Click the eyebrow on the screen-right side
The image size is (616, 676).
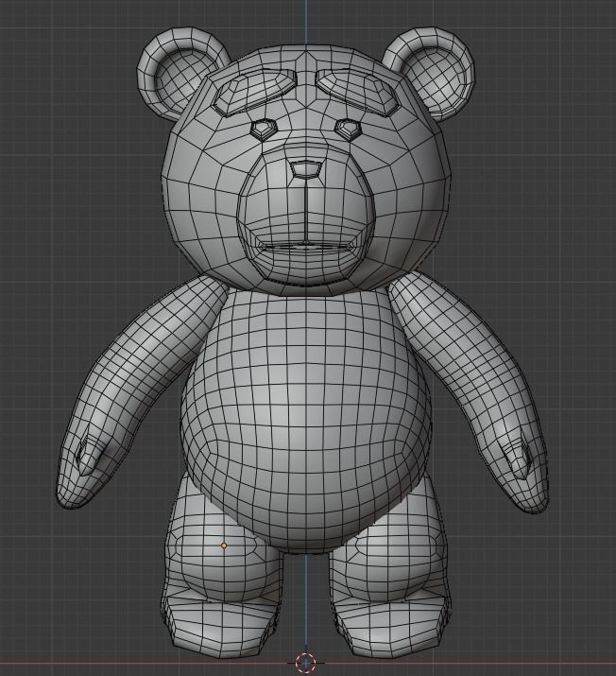[x=357, y=92]
